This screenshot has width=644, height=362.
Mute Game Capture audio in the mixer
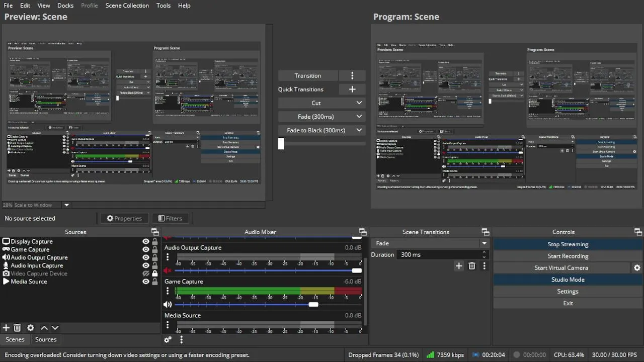click(168, 304)
